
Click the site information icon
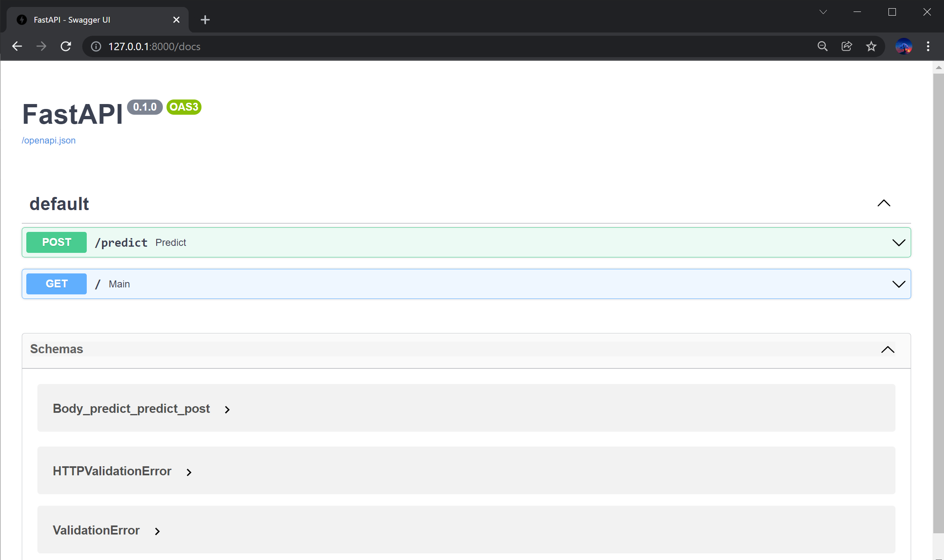click(x=96, y=46)
